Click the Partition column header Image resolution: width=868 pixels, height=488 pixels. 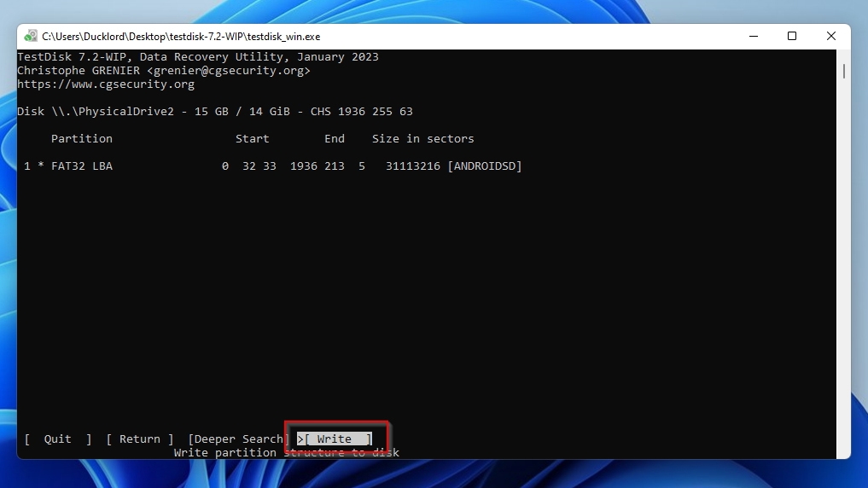click(82, 138)
